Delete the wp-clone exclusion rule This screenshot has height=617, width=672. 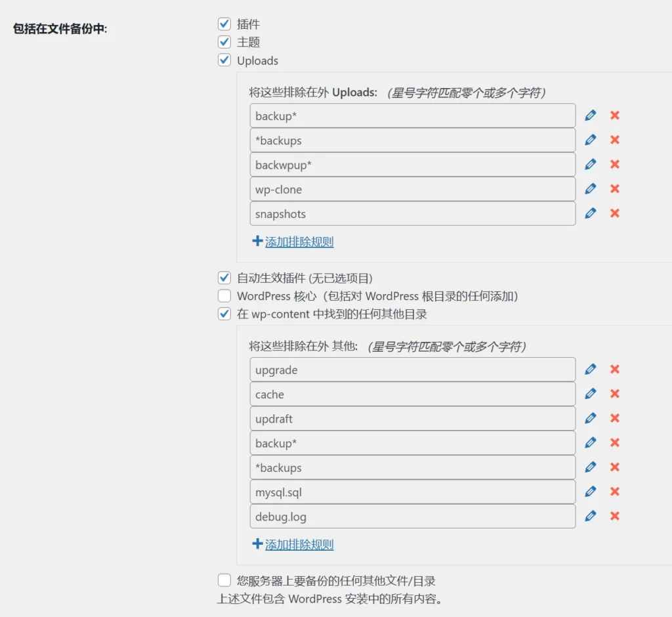[614, 188]
